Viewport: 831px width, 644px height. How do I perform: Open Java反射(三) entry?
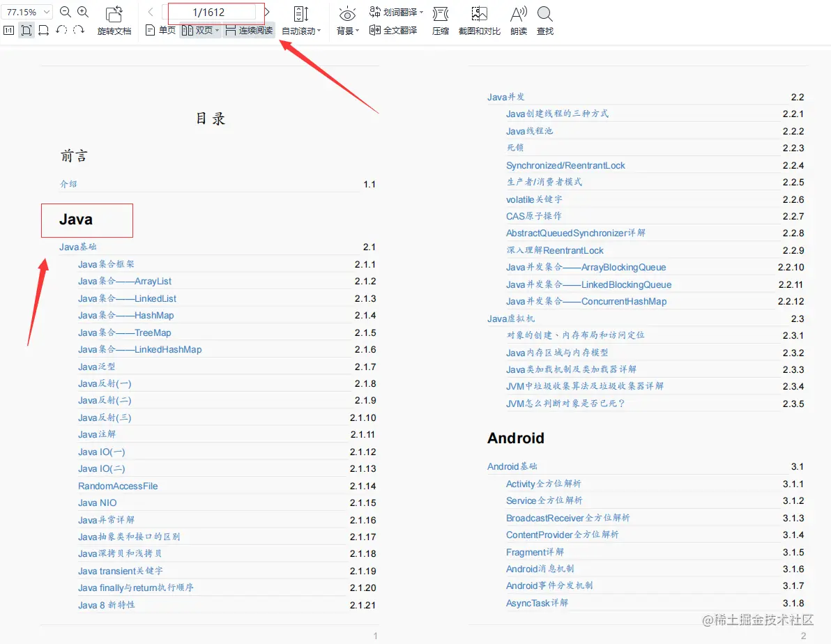point(105,417)
